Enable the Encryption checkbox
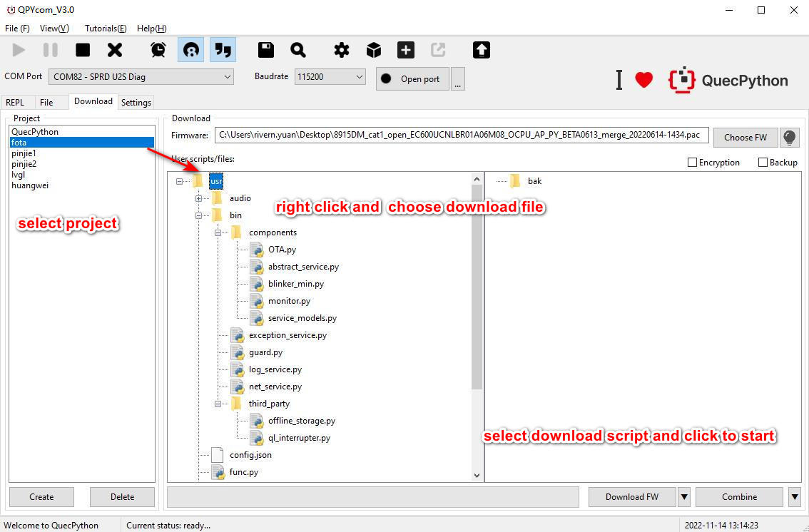Screen dimensions: 809x532 click(x=691, y=162)
